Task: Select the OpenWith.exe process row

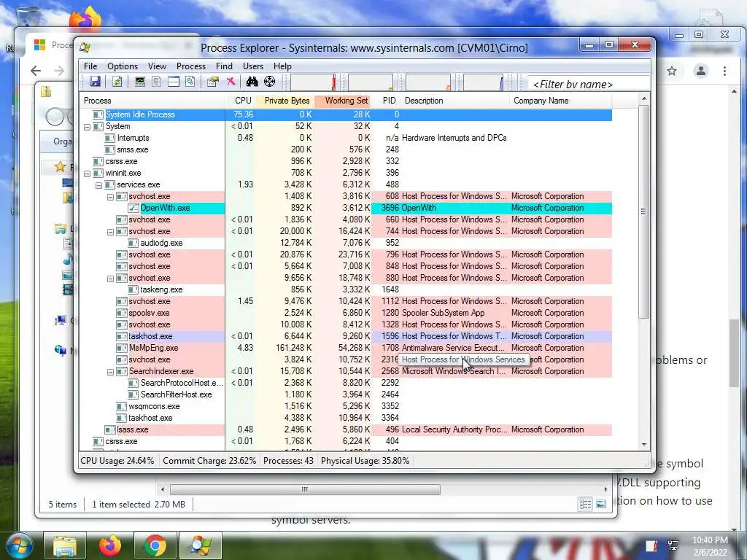Action: [346, 208]
